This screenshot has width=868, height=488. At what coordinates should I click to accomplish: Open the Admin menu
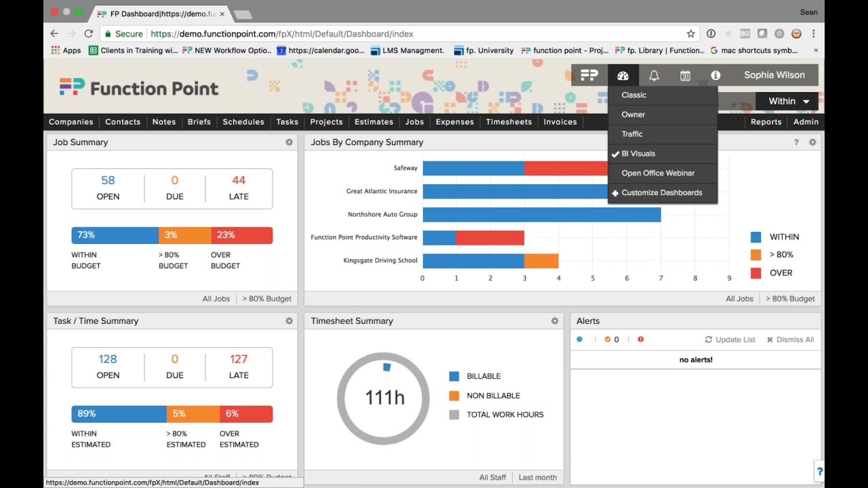point(806,122)
